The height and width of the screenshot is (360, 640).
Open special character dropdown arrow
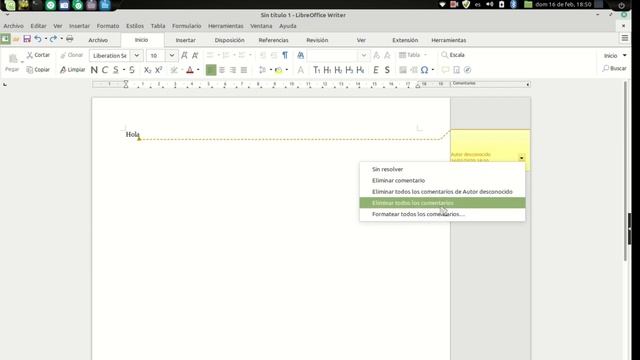(433, 70)
